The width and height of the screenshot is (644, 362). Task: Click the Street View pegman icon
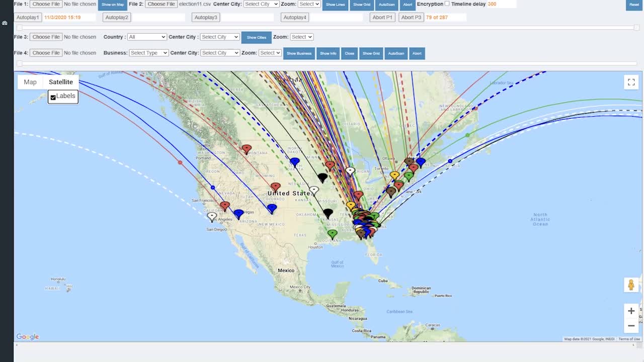[x=631, y=285]
